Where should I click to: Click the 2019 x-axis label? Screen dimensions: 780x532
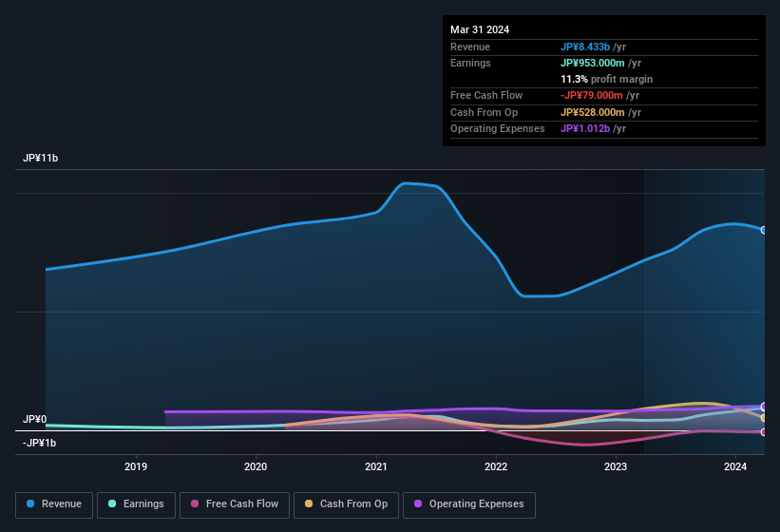(136, 466)
